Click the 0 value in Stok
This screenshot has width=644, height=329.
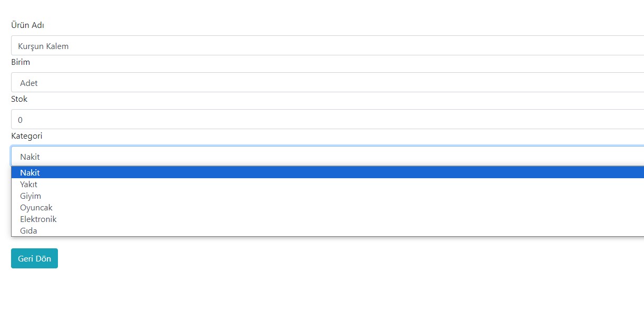tap(20, 120)
